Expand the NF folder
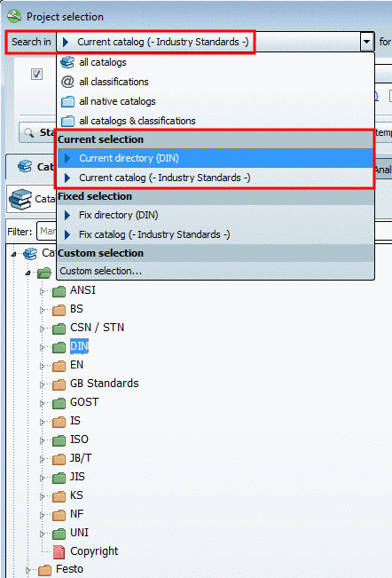Image resolution: width=392 pixels, height=578 pixels. (x=43, y=515)
